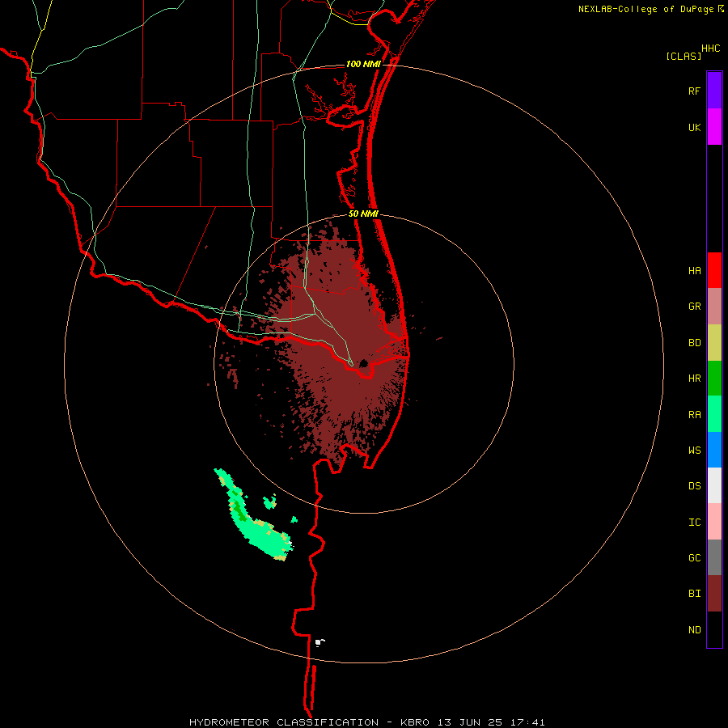Screen dimensions: 728x728
Task: Click the "BI" legend label
Action: pyautogui.click(x=694, y=594)
